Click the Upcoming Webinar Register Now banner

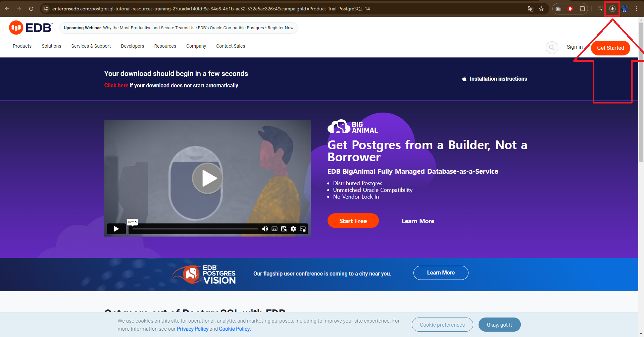(179, 28)
